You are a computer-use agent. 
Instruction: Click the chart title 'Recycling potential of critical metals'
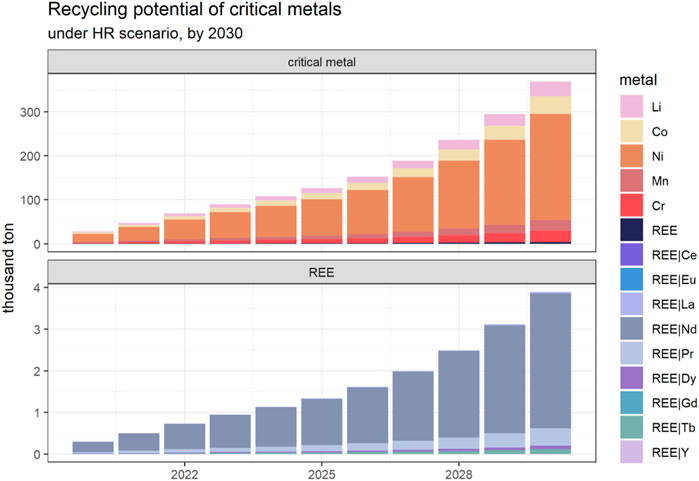(x=194, y=10)
